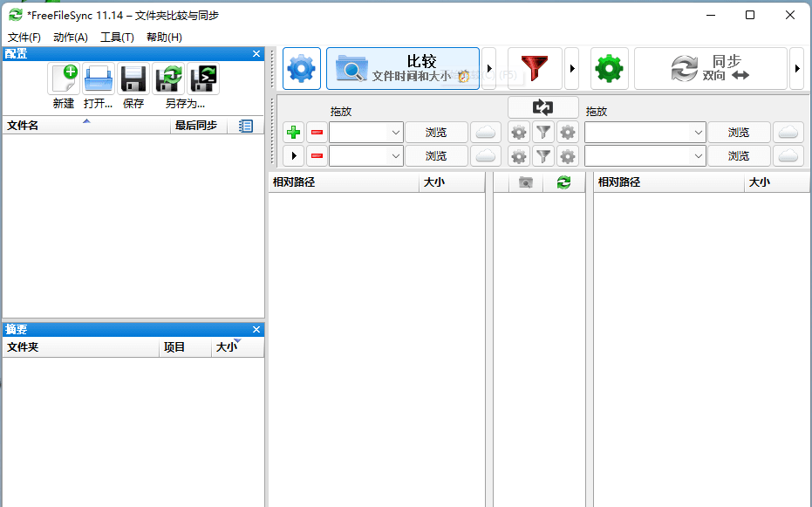Sort summary by 大小 column
Viewport: 812px width, 507px height.
tap(238, 347)
